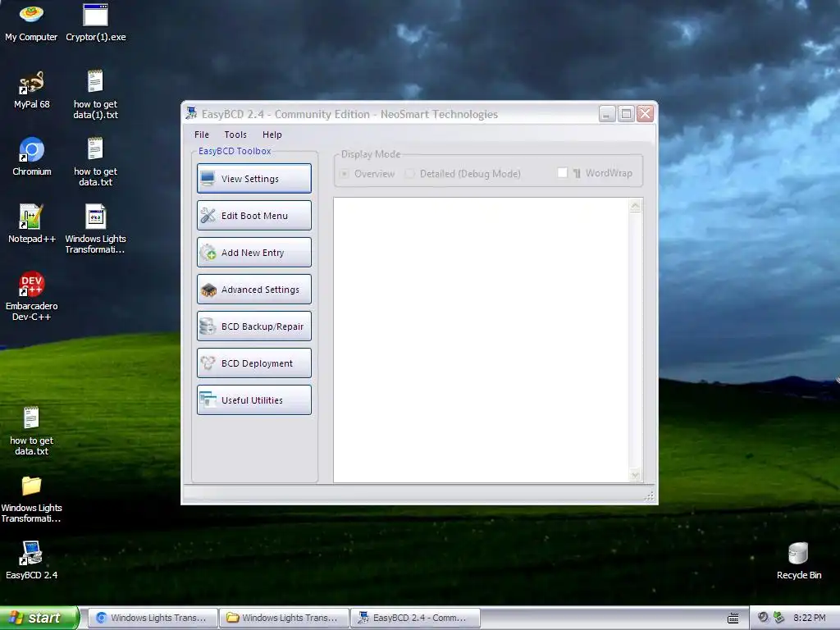Viewport: 840px width, 630px height.
Task: Open BCD Deployment
Action: [254, 363]
